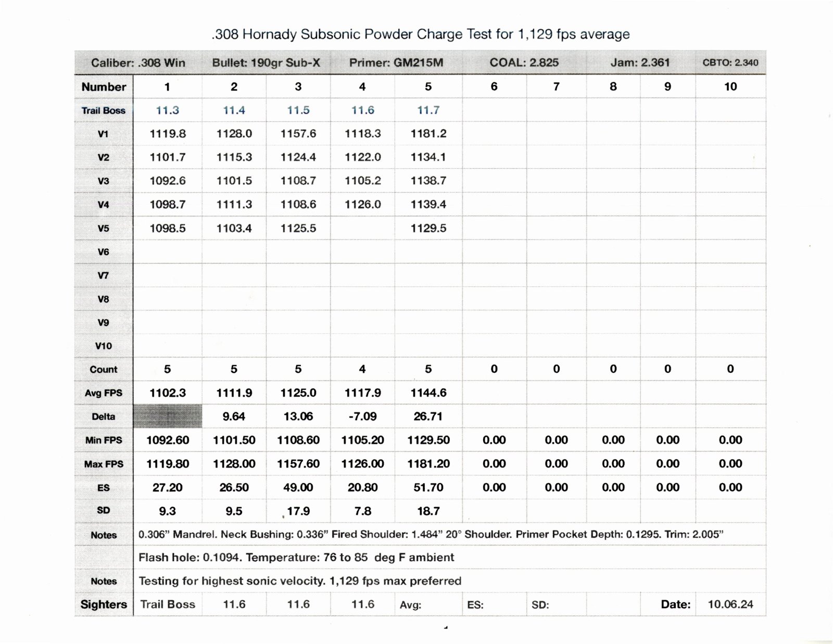Viewport: 833px width, 644px height.
Task: Click the 'Trail Boss' row label
Action: coord(103,110)
